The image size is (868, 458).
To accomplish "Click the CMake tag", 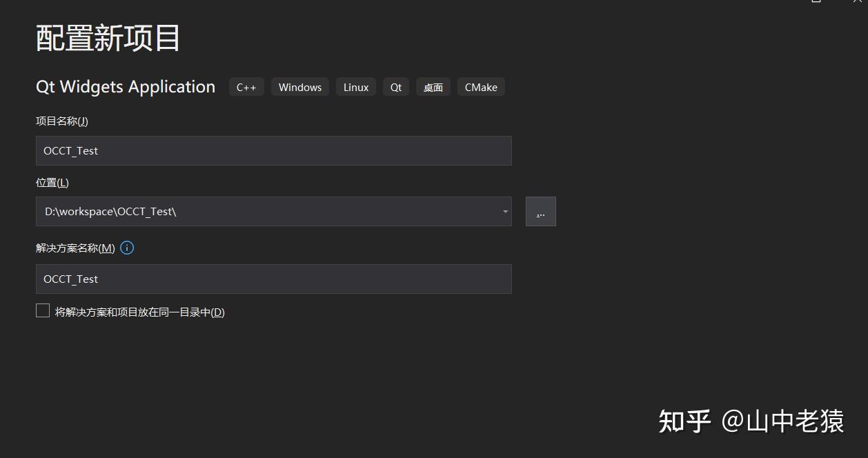I will pos(481,87).
